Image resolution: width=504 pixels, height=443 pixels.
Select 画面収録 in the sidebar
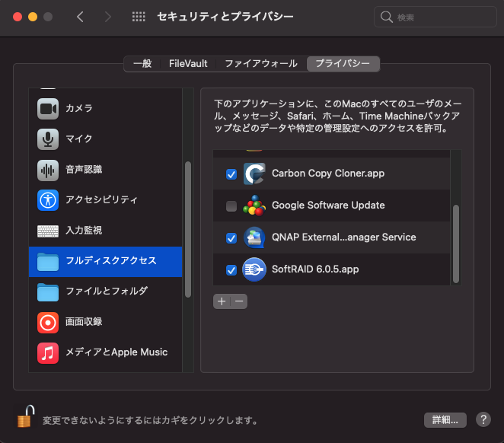point(105,323)
